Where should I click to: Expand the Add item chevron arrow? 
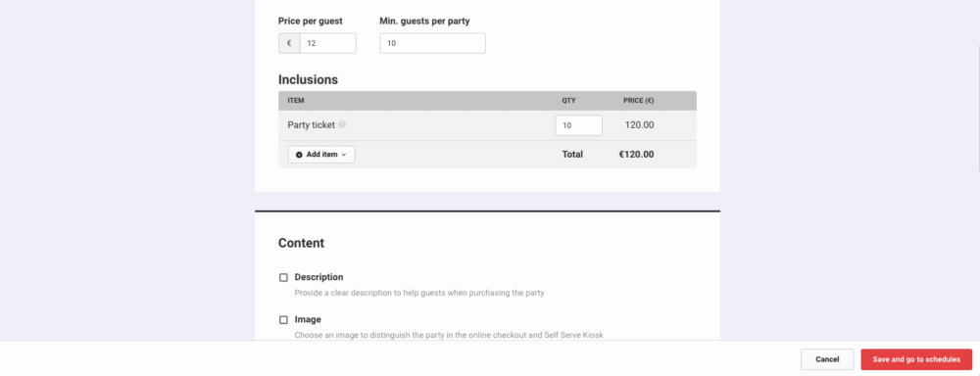click(x=344, y=155)
